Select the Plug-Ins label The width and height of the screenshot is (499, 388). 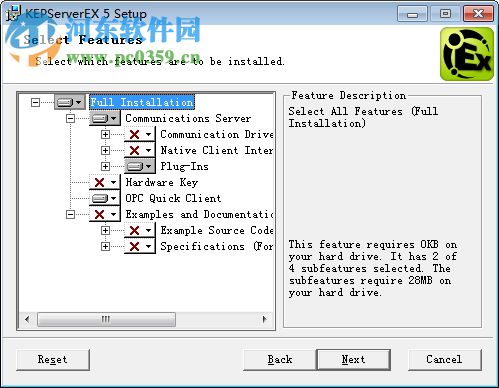(x=184, y=166)
